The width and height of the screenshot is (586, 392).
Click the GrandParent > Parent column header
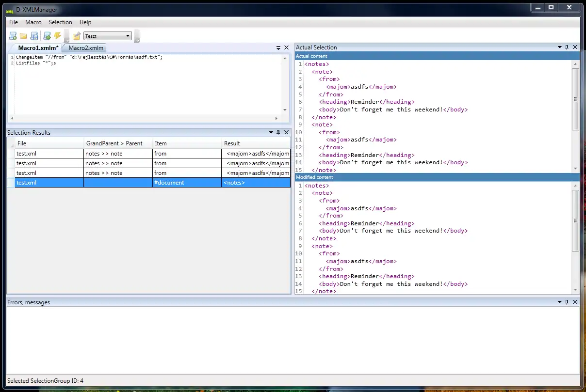(114, 143)
